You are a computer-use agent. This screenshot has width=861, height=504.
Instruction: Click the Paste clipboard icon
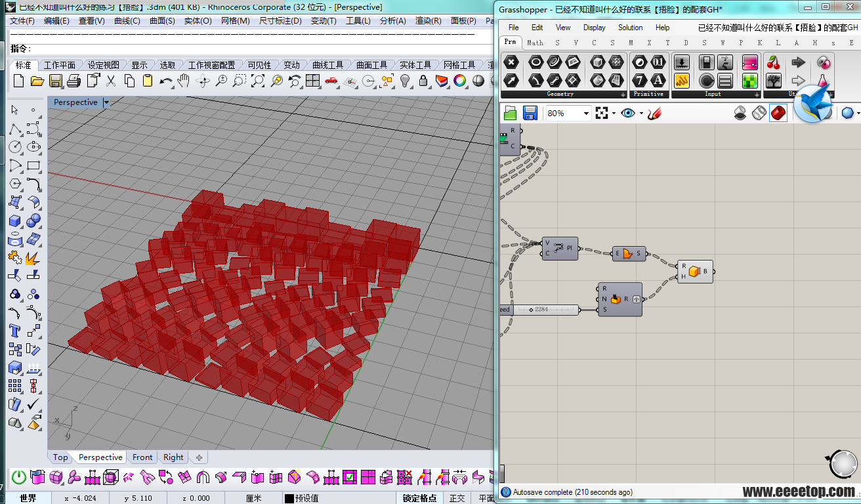148,81
